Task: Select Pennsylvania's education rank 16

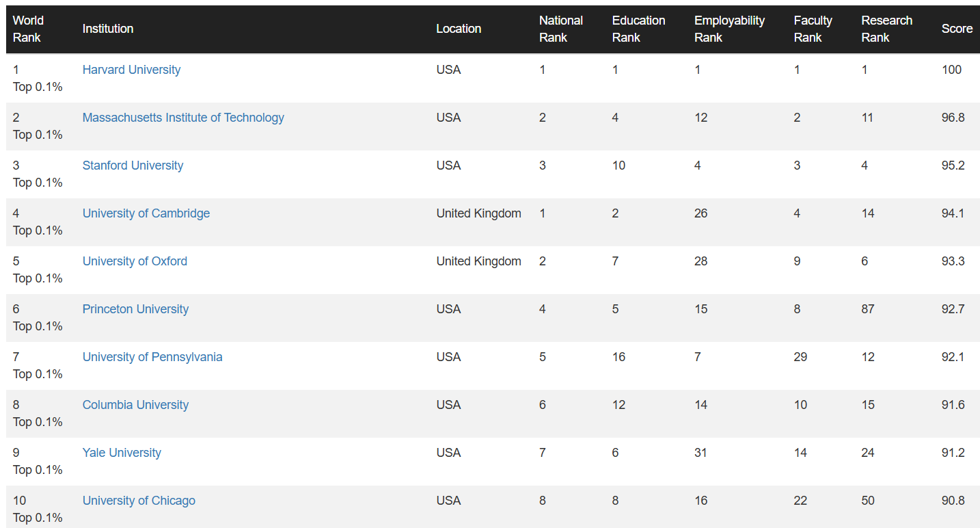Action: [618, 357]
